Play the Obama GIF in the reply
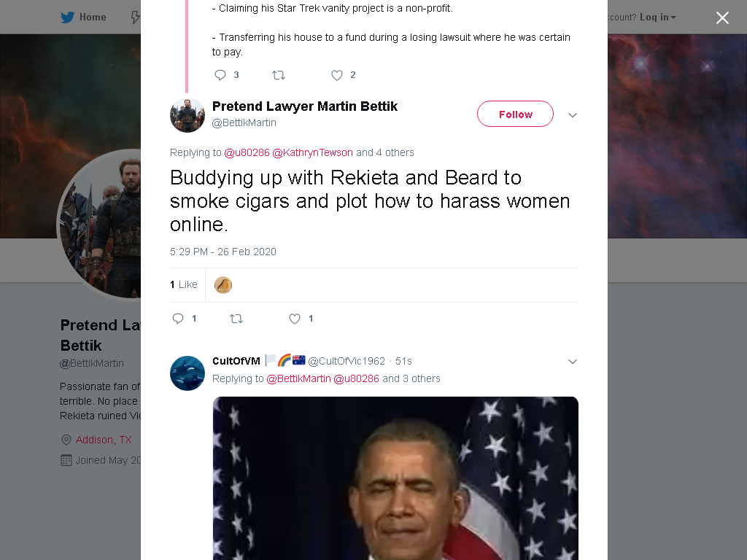Image resolution: width=747 pixels, height=560 pixels. (395, 478)
